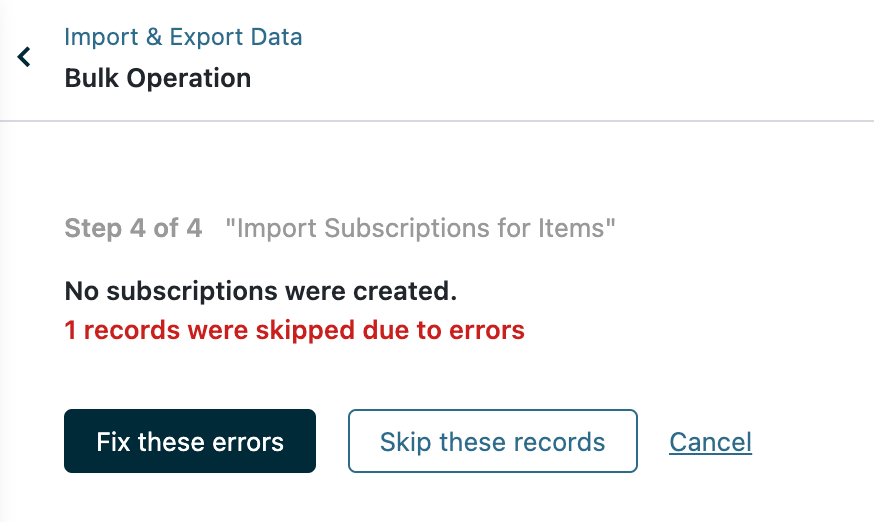Click the back chevron arrow icon
The width and height of the screenshot is (874, 522).
pyautogui.click(x=24, y=57)
